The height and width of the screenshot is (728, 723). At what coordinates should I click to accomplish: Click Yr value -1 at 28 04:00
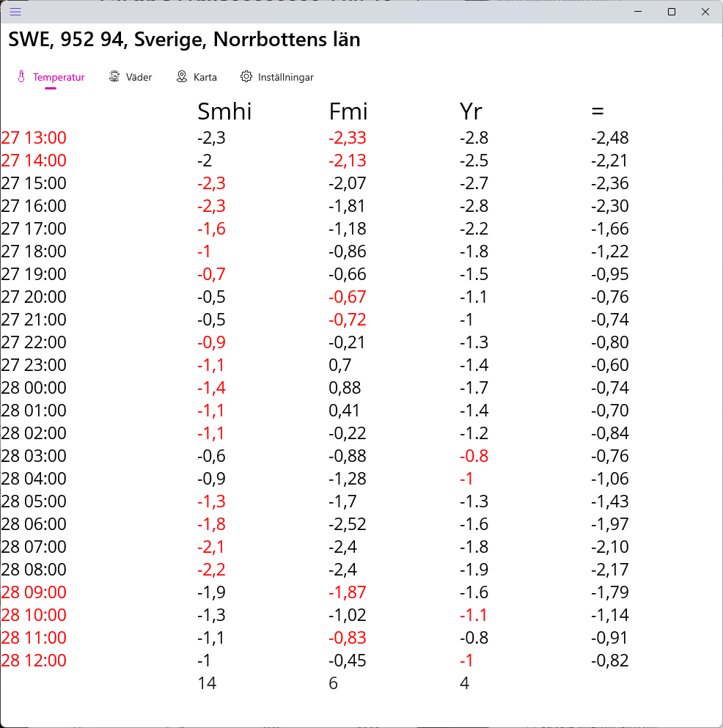(466, 479)
